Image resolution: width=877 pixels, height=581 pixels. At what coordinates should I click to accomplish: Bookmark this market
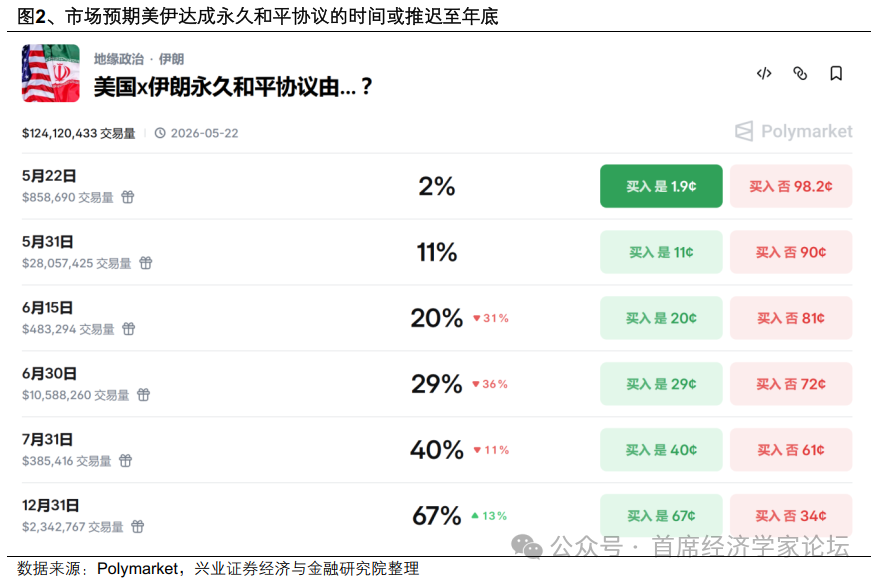(836, 73)
